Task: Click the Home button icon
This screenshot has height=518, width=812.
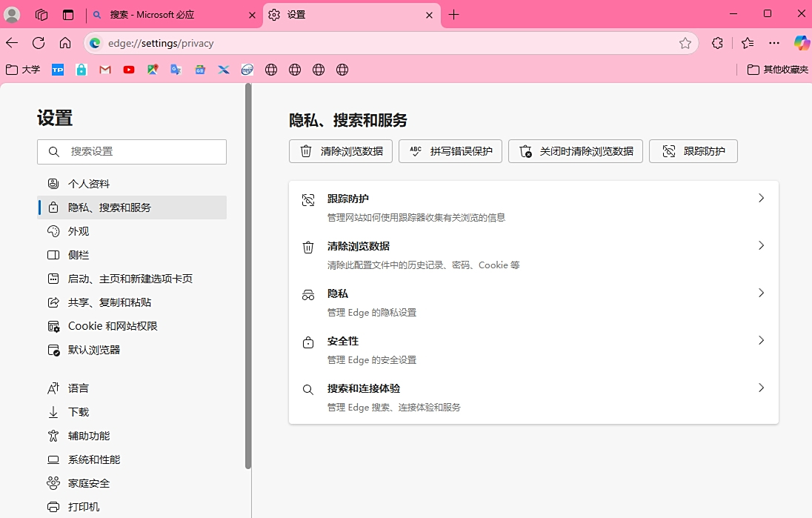Action: [x=65, y=43]
